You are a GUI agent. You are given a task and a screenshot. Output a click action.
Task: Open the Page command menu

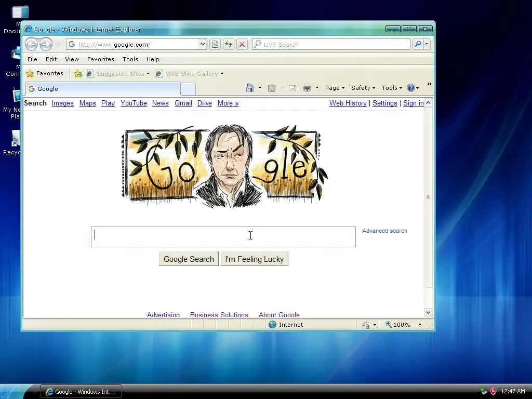[x=335, y=88]
